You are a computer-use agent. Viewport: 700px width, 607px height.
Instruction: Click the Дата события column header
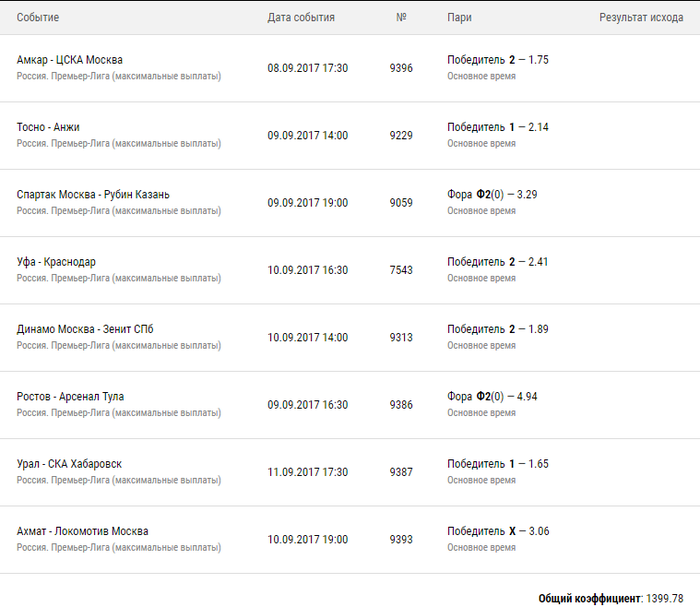pyautogui.click(x=301, y=17)
